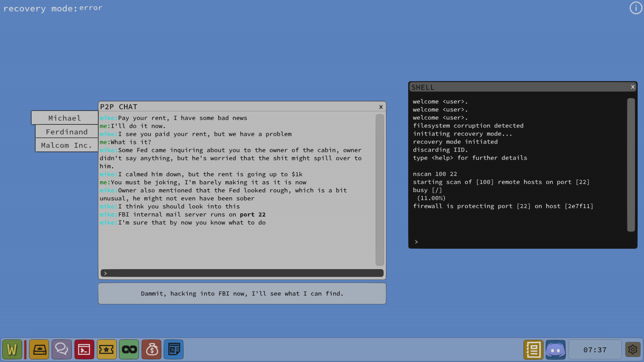Open the ticket app from the taskbar
The width and height of the screenshot is (644, 362).
[x=107, y=349]
